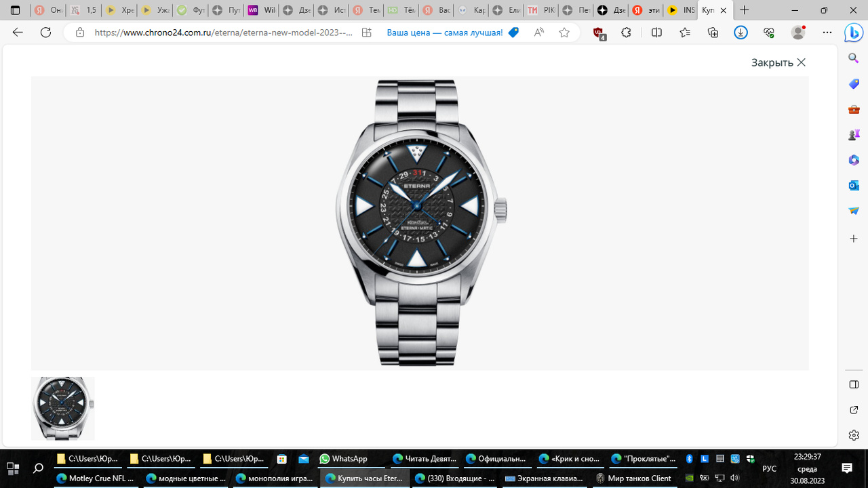Open the browser Extensions puzzle icon

pyautogui.click(x=626, y=33)
